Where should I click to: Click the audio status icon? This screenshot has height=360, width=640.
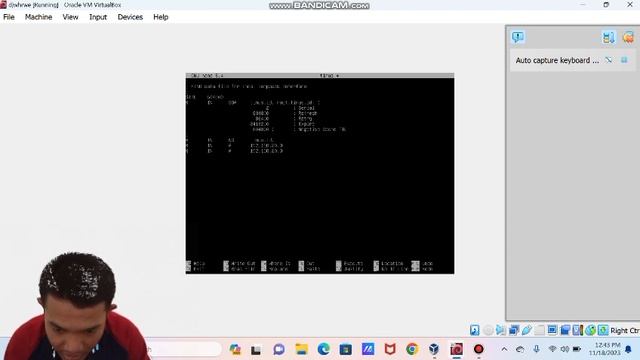pos(501,330)
